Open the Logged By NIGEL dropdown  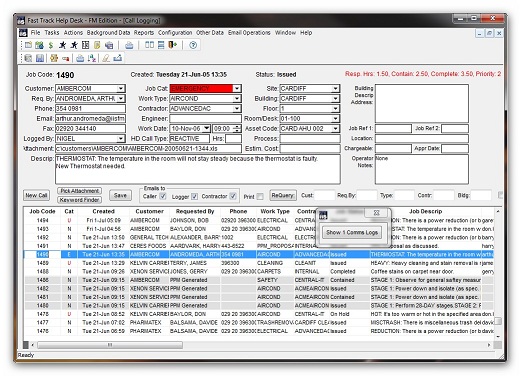click(x=121, y=138)
